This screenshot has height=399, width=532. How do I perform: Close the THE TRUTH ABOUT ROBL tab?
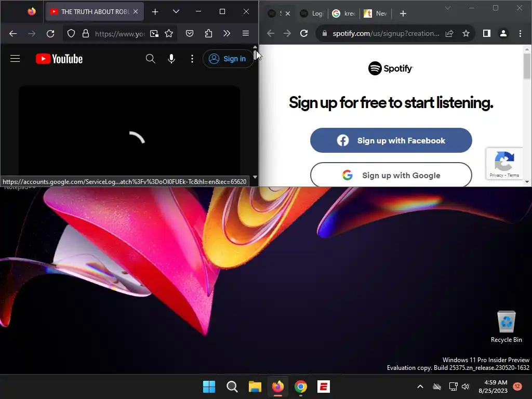pyautogui.click(x=136, y=11)
